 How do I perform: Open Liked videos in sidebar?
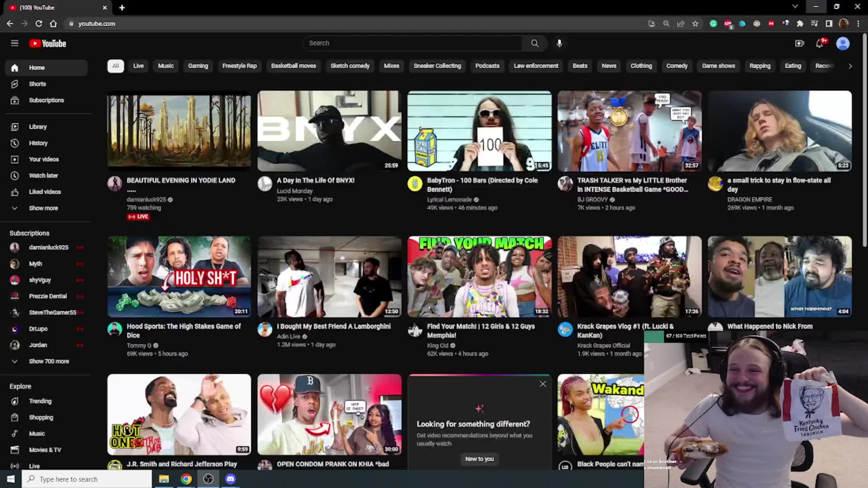45,192
